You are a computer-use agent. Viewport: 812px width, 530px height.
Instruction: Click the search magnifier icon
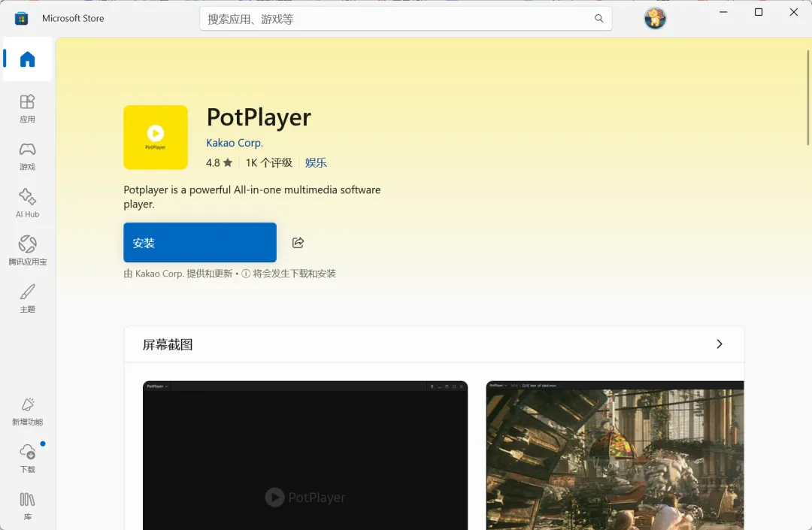coord(598,19)
